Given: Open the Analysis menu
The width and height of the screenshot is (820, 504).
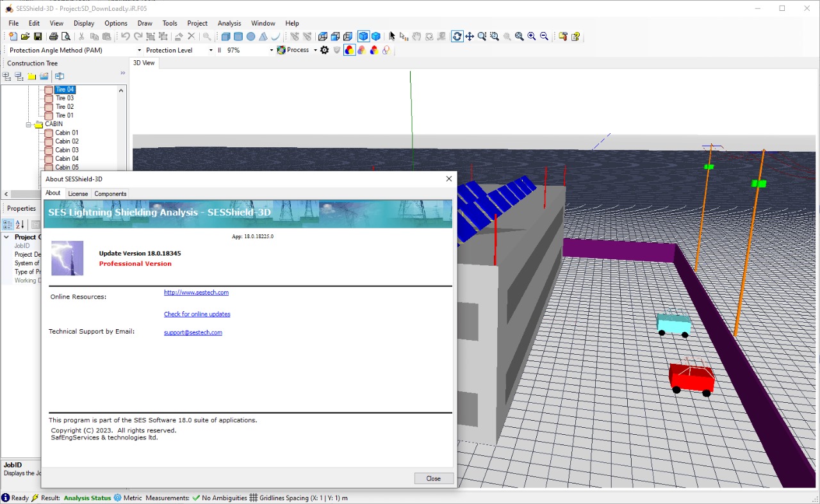Looking at the screenshot, I should pyautogui.click(x=229, y=23).
